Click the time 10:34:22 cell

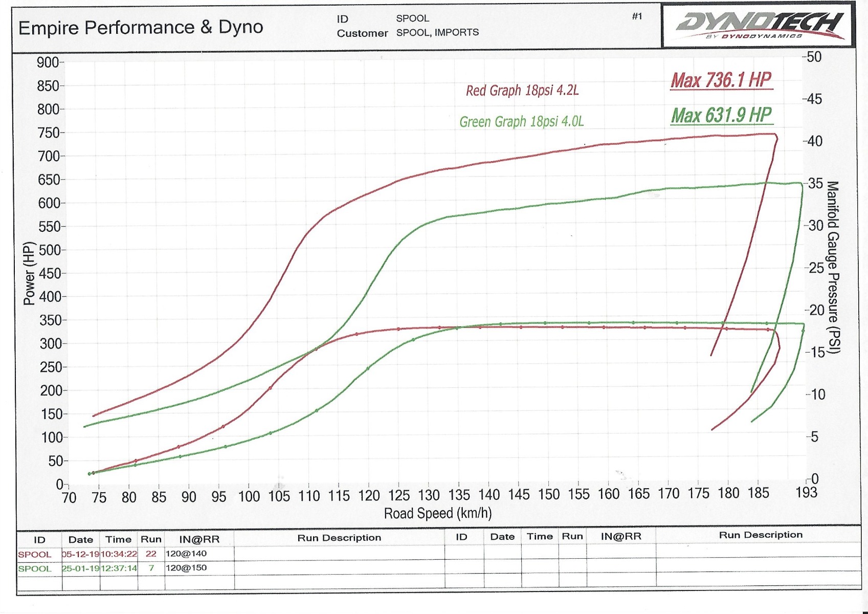click(x=119, y=554)
